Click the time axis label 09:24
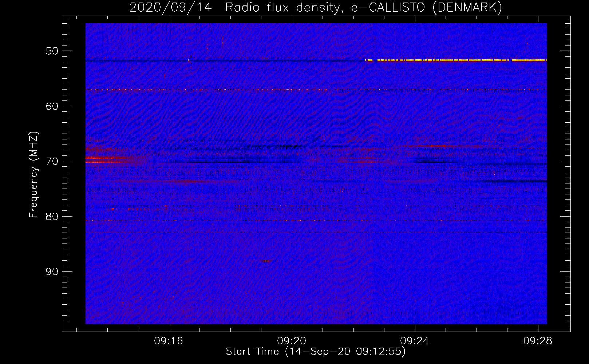 [415, 341]
